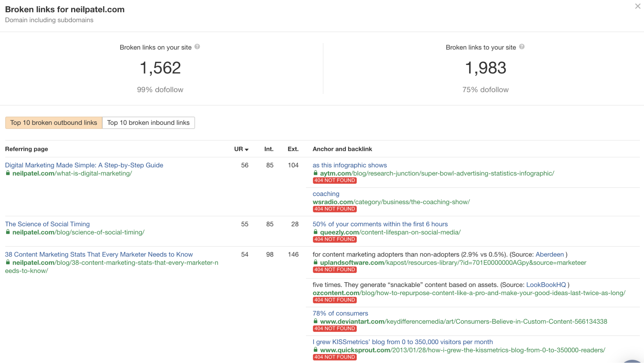Sort by UR column dropdown arrow

pos(246,150)
